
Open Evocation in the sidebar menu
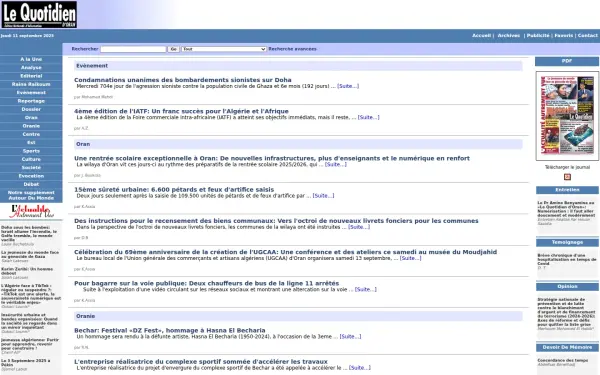coord(31,176)
